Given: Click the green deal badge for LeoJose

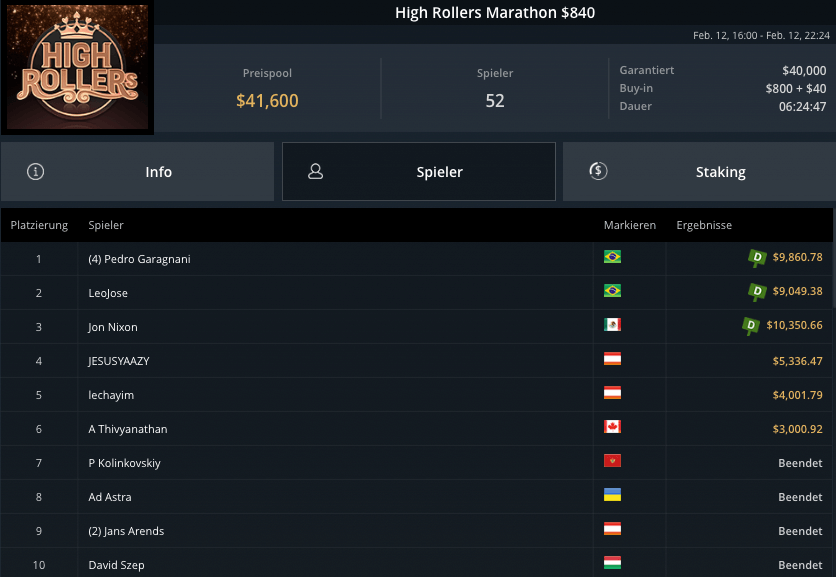Looking at the screenshot, I should [x=757, y=292].
